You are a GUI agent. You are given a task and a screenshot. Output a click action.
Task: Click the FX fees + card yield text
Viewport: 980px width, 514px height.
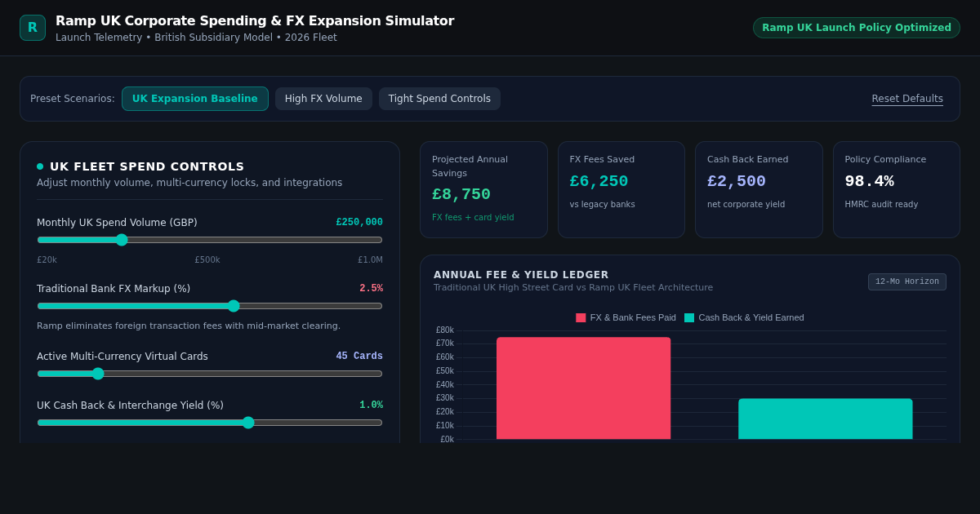coord(473,218)
